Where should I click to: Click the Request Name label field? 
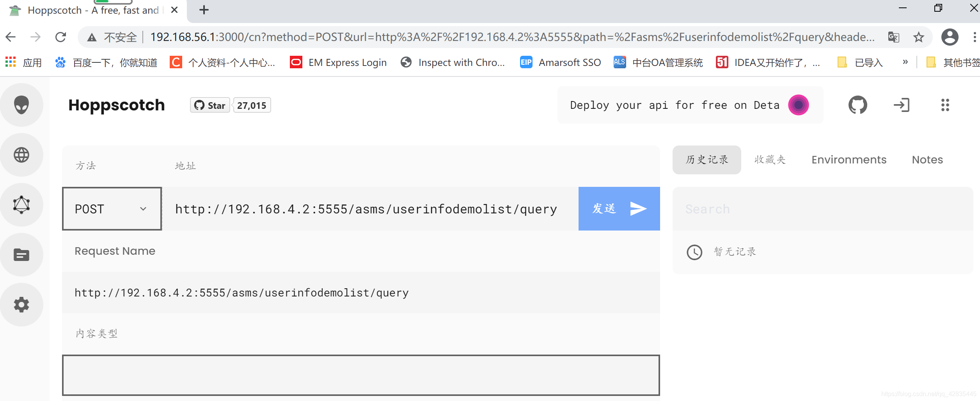[115, 251]
